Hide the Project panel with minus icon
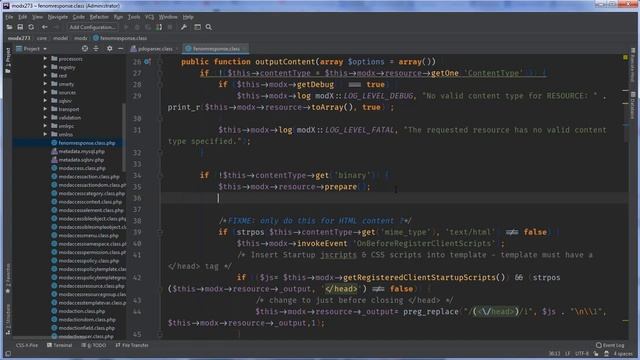Screen dimensions: 640x360 (120, 49)
